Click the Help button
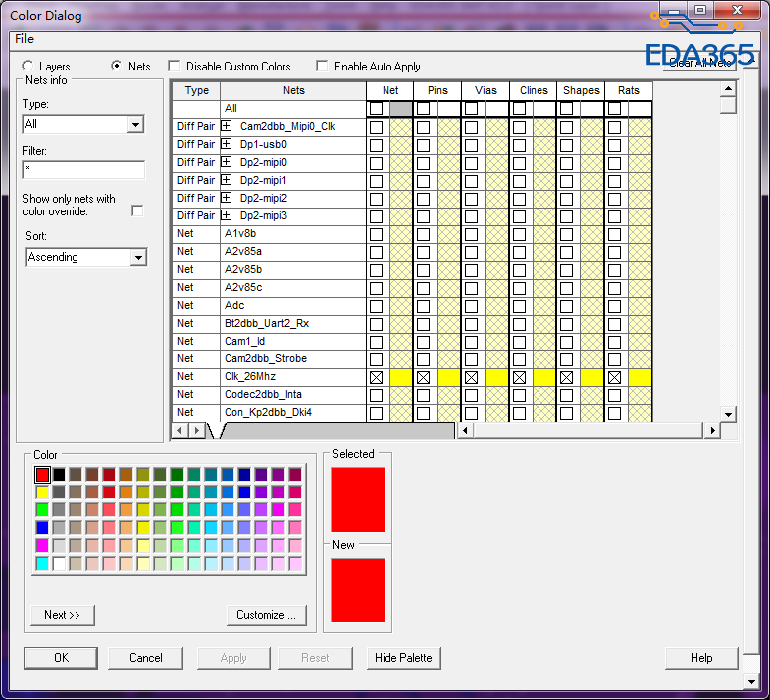The height and width of the screenshot is (700, 770). pyautogui.click(x=701, y=658)
